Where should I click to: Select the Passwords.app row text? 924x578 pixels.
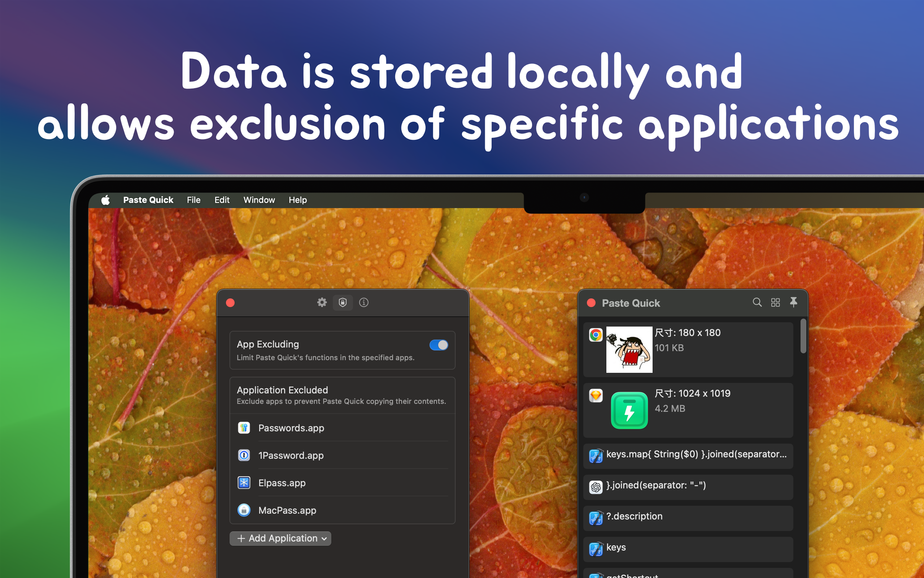[x=291, y=428]
